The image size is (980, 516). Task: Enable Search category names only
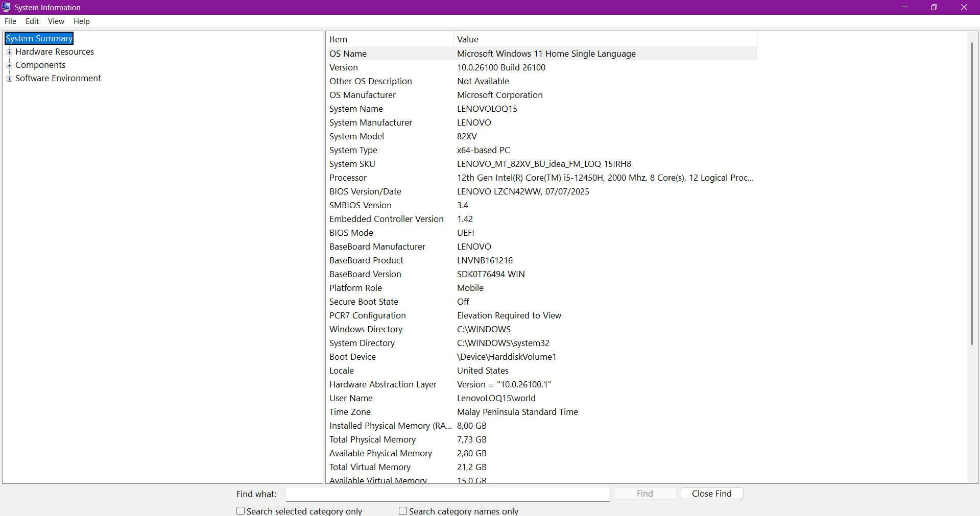pos(403,511)
